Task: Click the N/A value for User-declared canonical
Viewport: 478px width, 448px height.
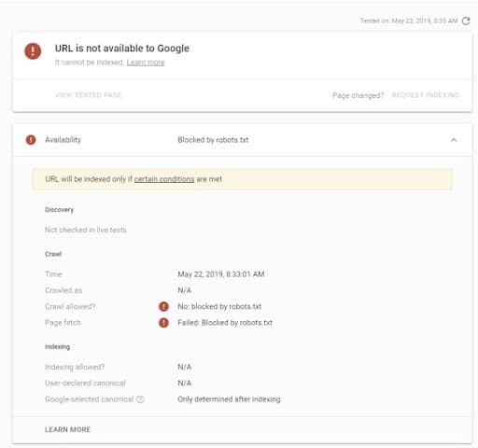Action: click(185, 384)
